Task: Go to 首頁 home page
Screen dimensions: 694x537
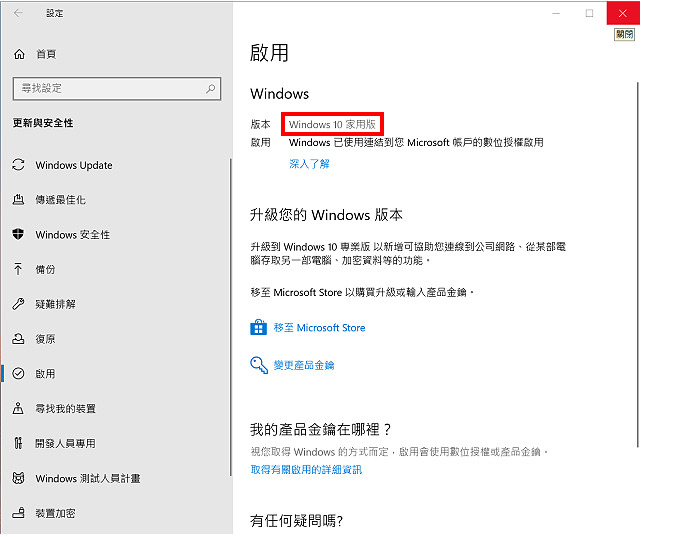Action: [46, 54]
